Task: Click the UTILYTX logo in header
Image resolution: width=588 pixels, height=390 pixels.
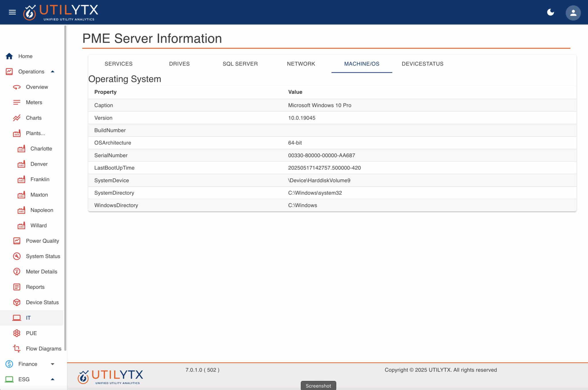Action: coord(61,13)
